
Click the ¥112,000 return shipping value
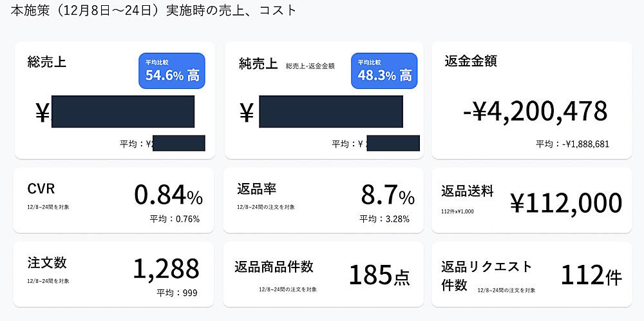point(566,203)
